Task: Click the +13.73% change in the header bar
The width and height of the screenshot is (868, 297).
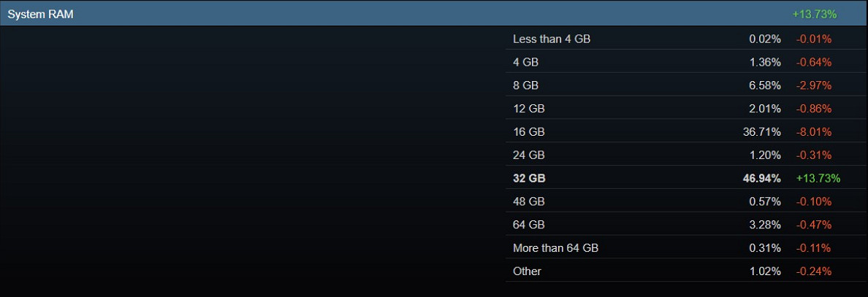Action: (814, 14)
